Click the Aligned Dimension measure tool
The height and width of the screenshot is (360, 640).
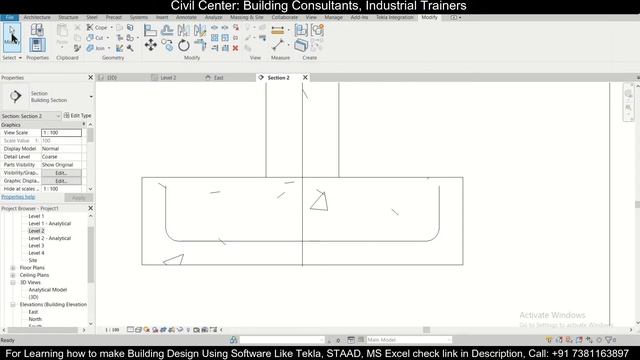(x=278, y=30)
